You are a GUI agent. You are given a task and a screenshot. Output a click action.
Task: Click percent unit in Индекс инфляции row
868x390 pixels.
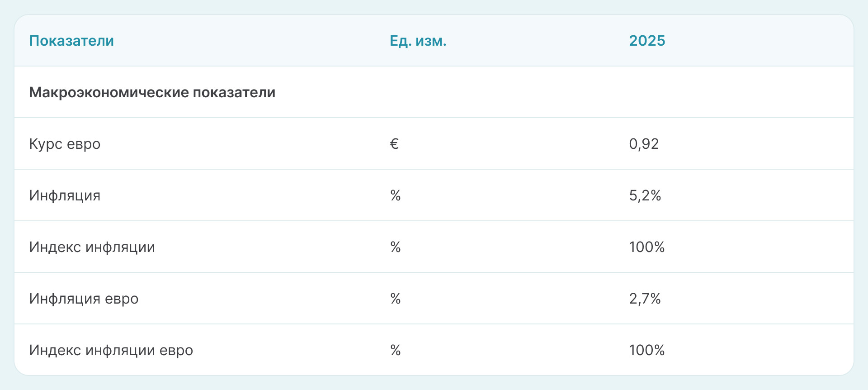[x=396, y=247]
